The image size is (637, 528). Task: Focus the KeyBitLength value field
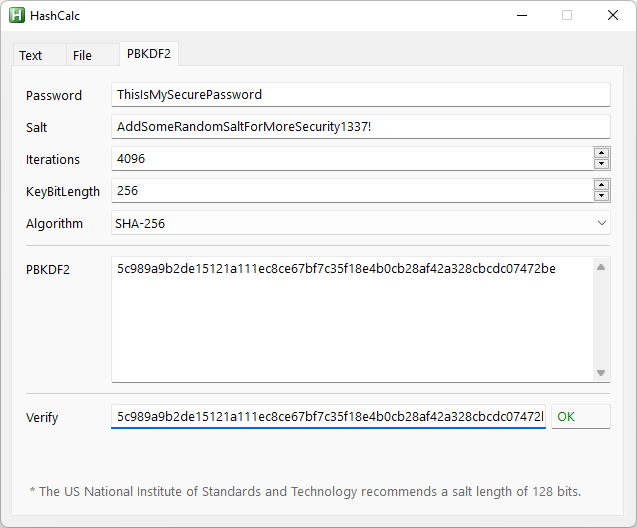point(352,191)
